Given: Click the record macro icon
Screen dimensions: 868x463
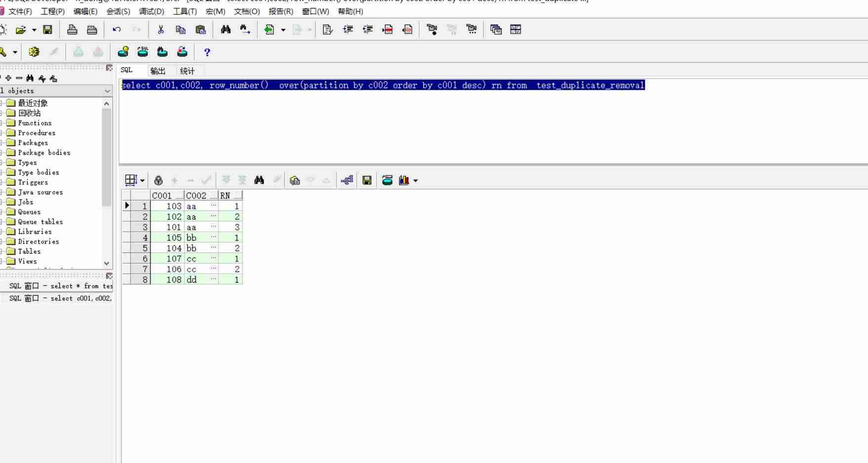Looking at the screenshot, I should (x=432, y=30).
